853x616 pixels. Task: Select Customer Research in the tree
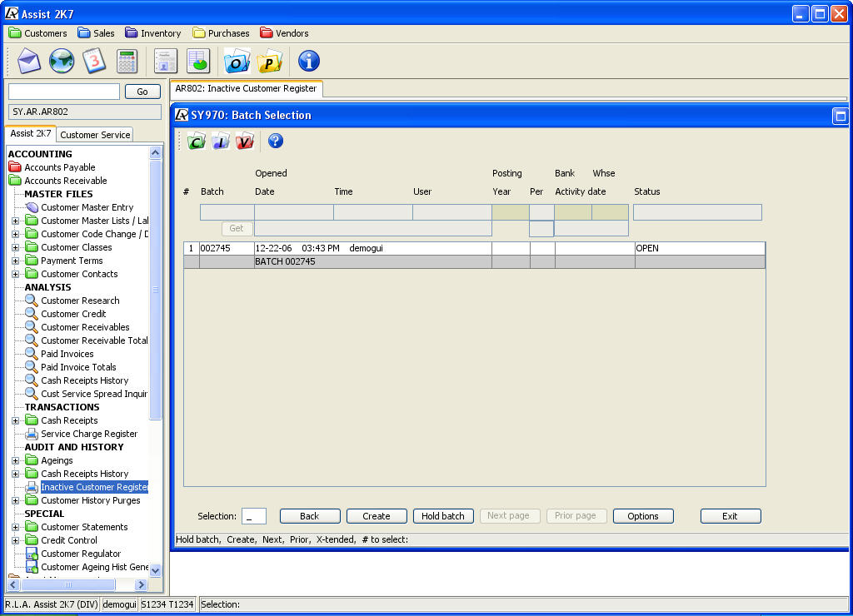[80, 301]
